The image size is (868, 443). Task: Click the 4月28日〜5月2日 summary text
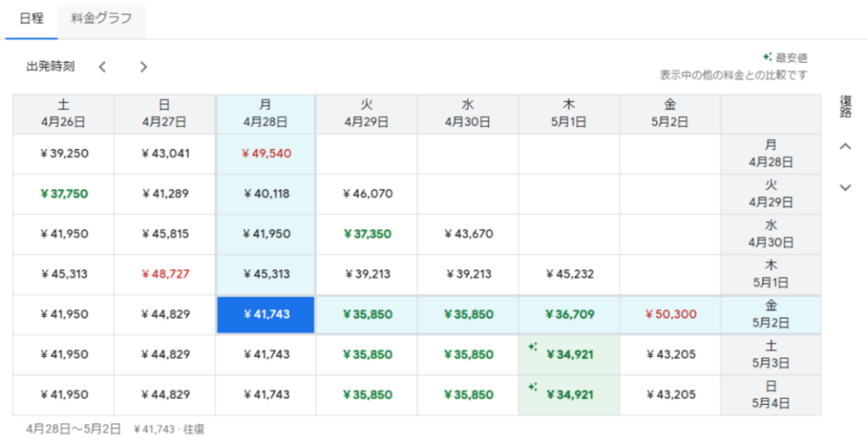point(73,429)
